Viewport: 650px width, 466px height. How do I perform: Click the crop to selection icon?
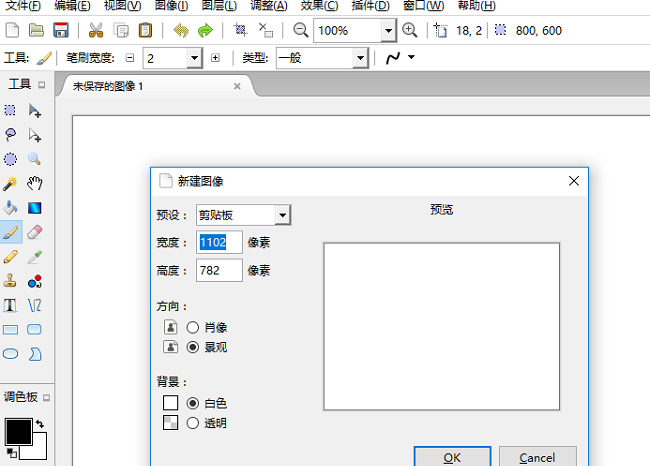point(240,30)
